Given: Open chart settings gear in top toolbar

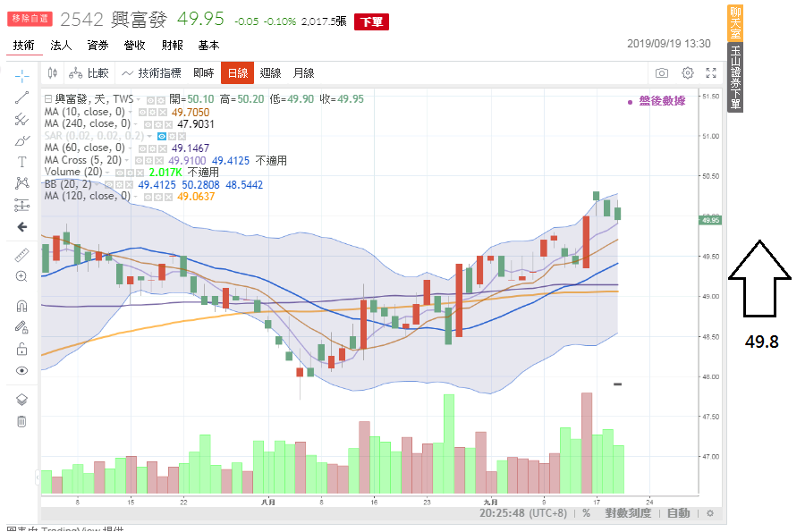Looking at the screenshot, I should 688,72.
